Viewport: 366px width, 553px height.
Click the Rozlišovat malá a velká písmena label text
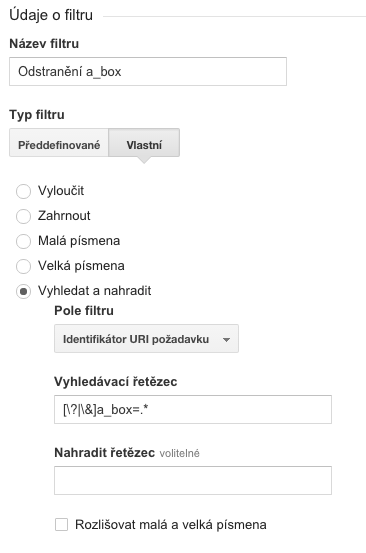[171, 525]
